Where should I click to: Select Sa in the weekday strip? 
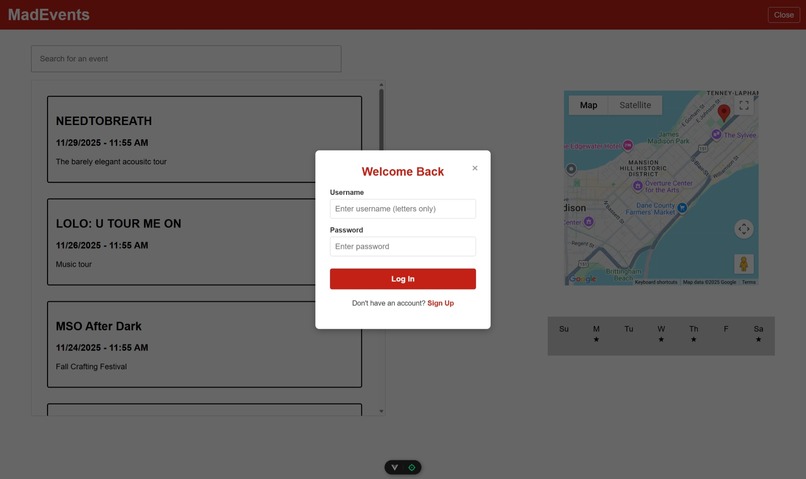(758, 329)
